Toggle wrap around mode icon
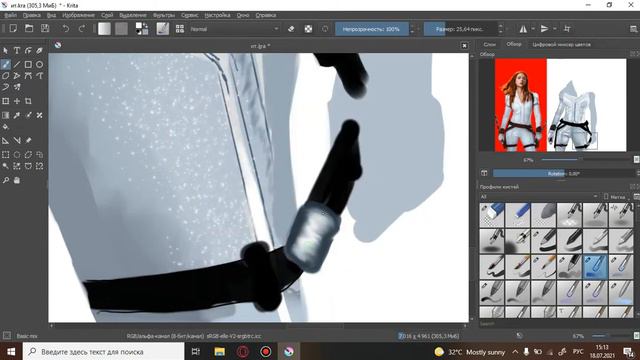640x360 pixels. click(567, 29)
